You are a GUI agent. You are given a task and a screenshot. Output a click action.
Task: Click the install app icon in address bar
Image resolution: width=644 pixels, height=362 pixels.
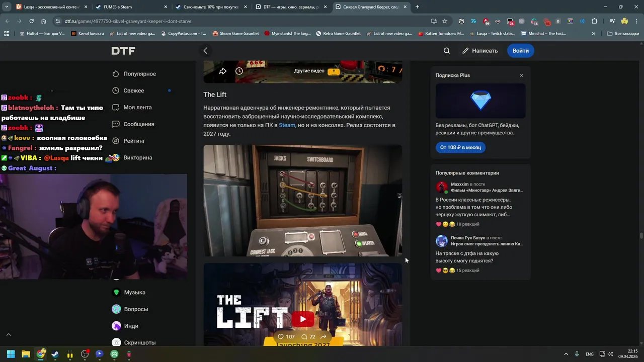[x=434, y=21]
